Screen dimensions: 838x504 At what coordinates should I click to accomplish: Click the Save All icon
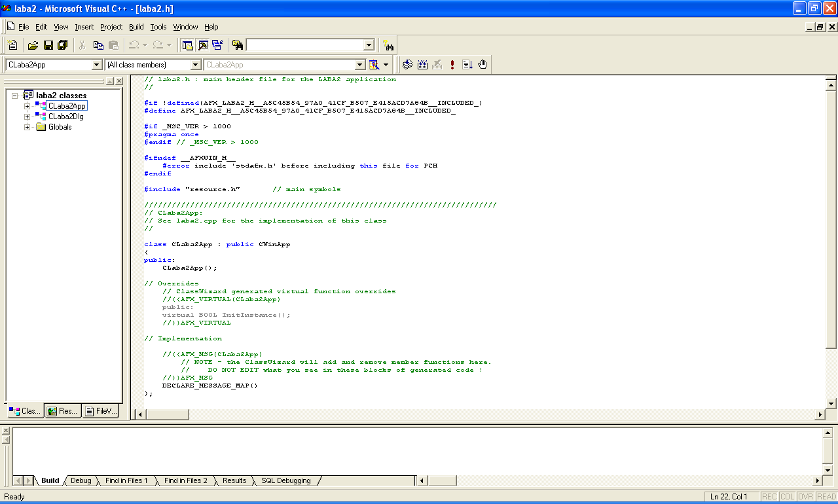coord(63,45)
